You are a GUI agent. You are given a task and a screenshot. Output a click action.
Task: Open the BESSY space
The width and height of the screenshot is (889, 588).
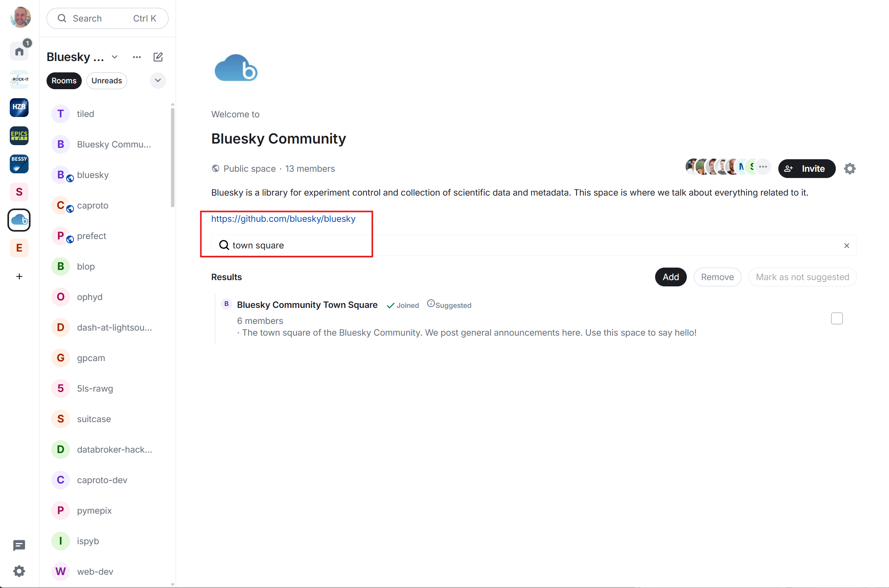click(x=19, y=164)
